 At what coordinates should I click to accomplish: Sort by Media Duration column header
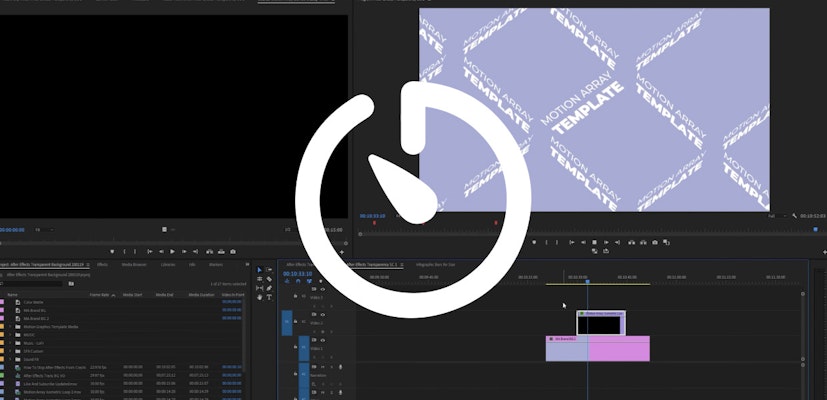[x=201, y=294]
